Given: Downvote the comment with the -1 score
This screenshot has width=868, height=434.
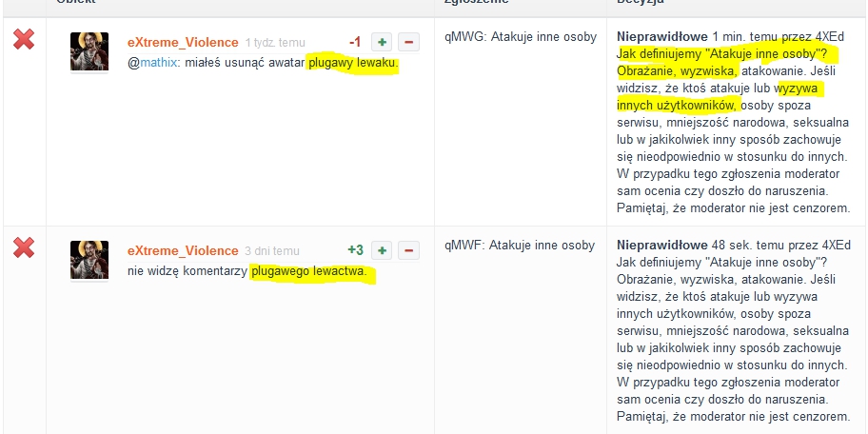Looking at the screenshot, I should tap(408, 42).
